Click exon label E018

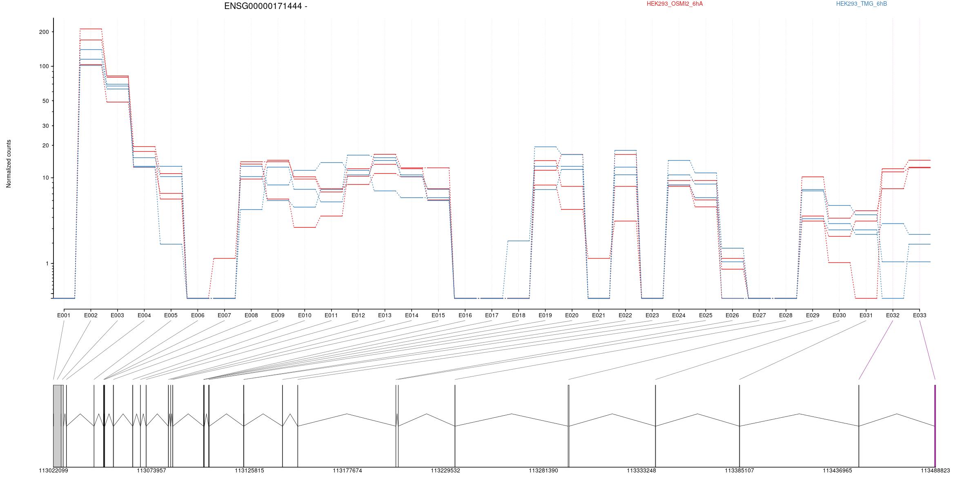(519, 315)
